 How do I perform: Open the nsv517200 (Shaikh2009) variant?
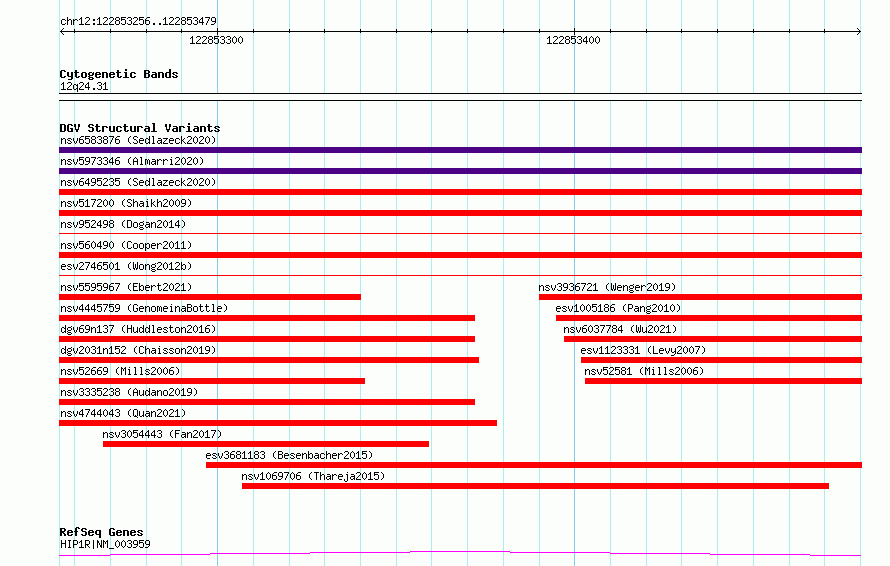(x=126, y=203)
